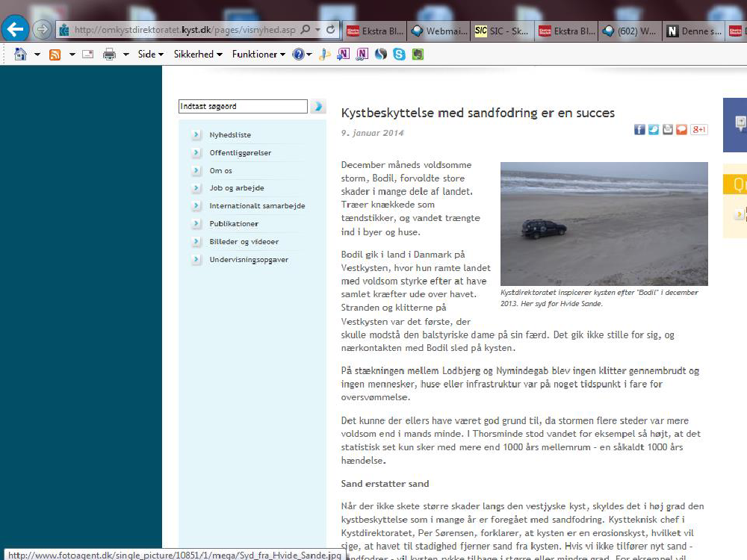Click the RSS feeds toolbar icon
The height and width of the screenshot is (560, 747).
(55, 54)
